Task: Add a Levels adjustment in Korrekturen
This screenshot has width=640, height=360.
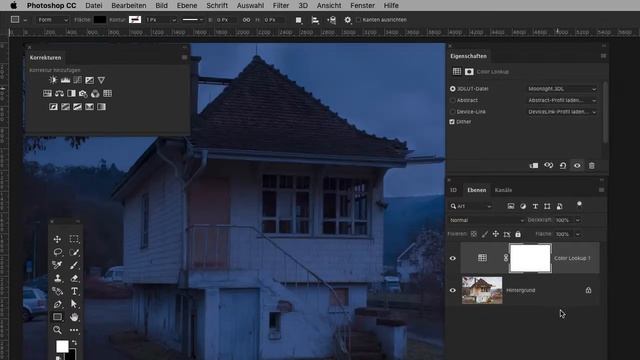Action: [x=65, y=80]
